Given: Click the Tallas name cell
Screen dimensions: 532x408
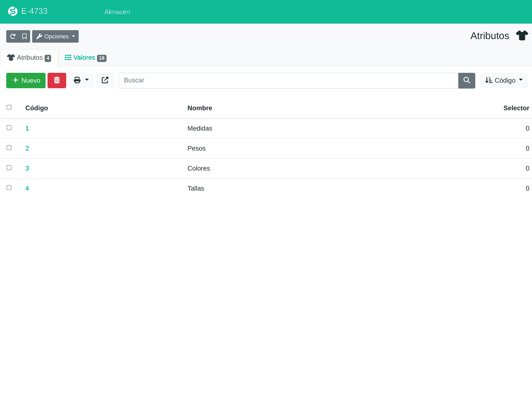Looking at the screenshot, I should click(x=196, y=188).
